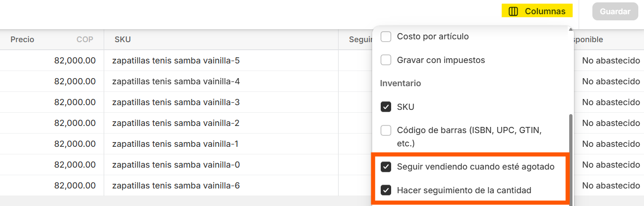Uncheck Hacer seguimiento de la cantidad
644x206 pixels.
pyautogui.click(x=386, y=190)
